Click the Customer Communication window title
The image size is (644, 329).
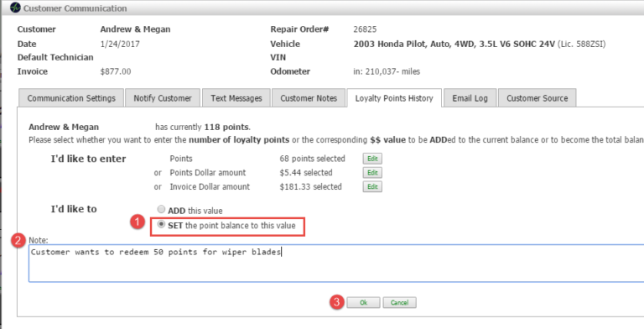click(x=75, y=8)
